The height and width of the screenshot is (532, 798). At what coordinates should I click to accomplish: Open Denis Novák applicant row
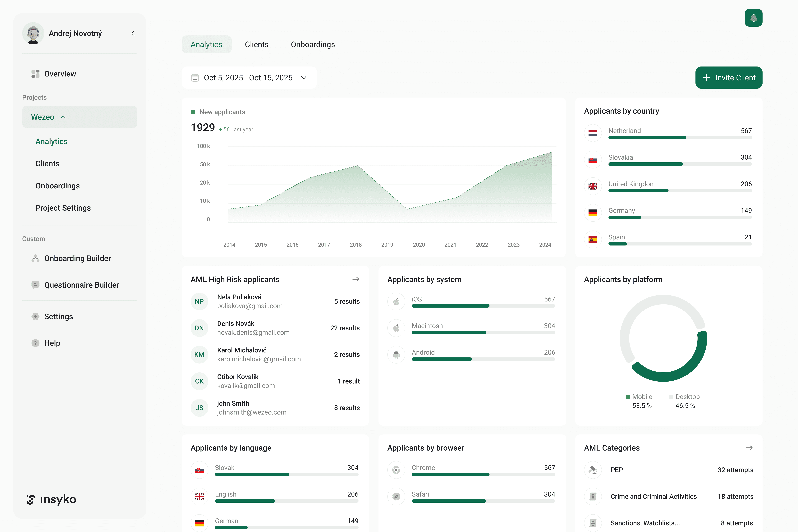[x=275, y=328]
